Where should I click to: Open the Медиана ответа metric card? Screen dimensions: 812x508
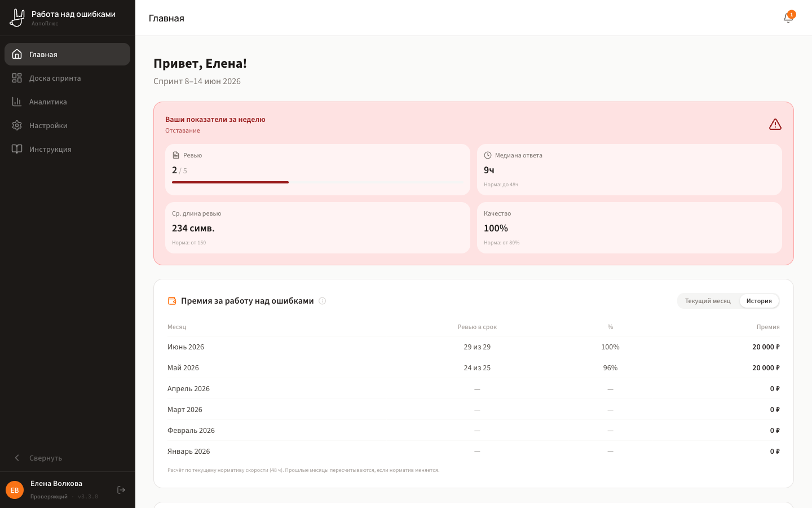point(629,169)
